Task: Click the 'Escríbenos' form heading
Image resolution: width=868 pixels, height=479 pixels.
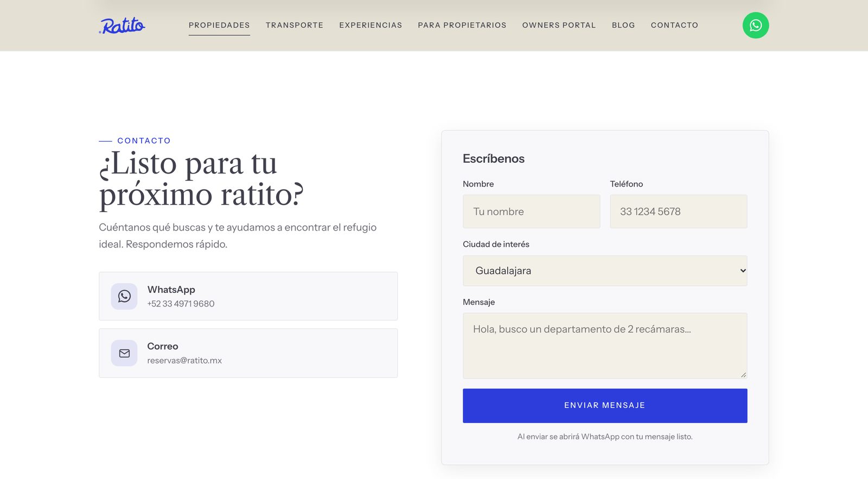Action: pyautogui.click(x=494, y=158)
